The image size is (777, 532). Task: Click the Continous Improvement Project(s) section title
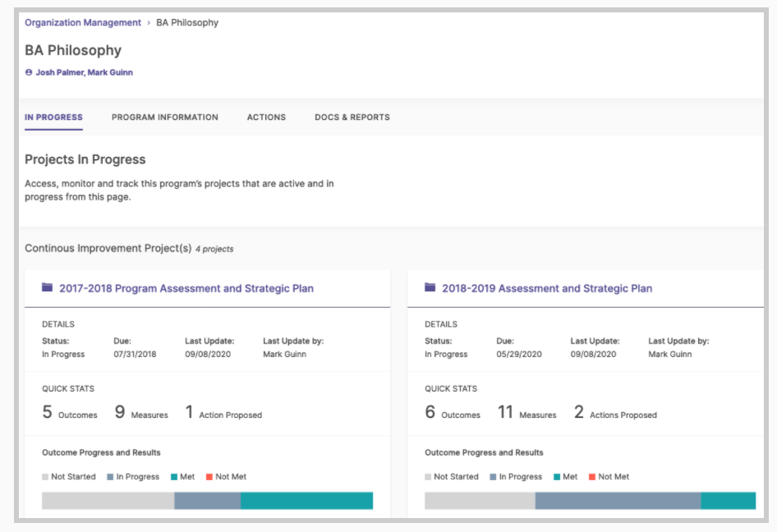(108, 248)
